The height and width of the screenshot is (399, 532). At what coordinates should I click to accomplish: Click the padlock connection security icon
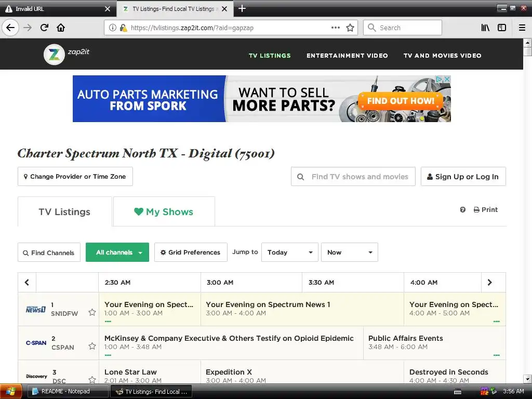pyautogui.click(x=123, y=28)
